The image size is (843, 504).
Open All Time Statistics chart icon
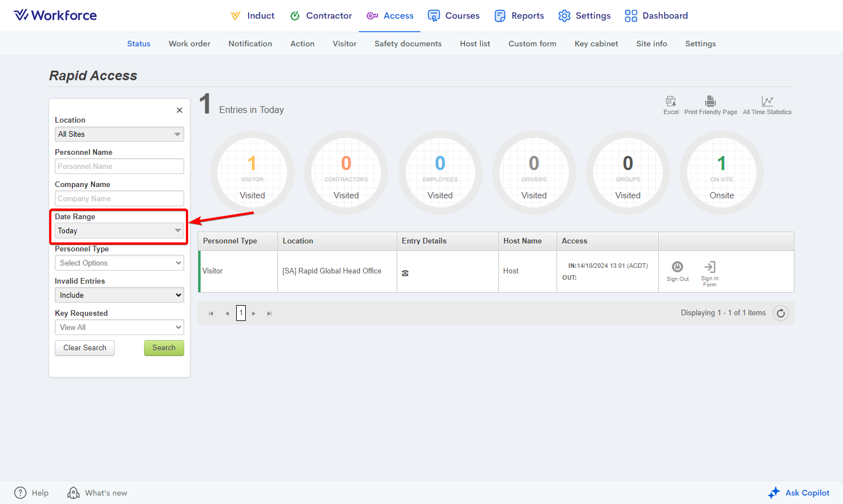pos(767,102)
